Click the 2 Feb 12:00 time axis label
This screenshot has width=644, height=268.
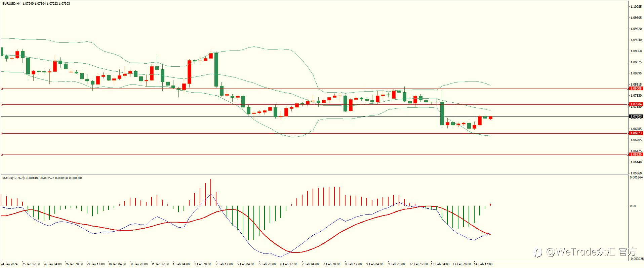(x=224, y=264)
